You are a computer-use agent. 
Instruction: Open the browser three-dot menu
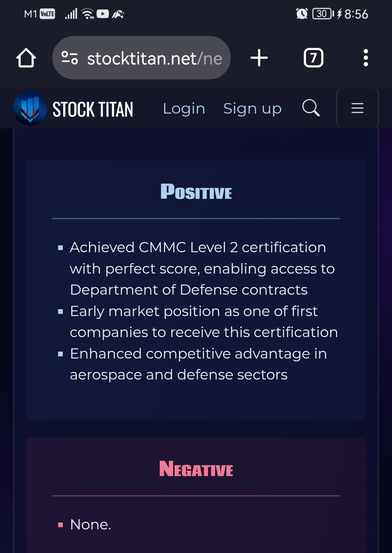coord(366,58)
